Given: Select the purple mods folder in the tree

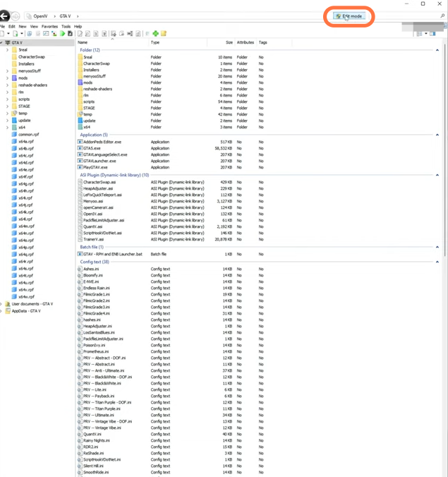Looking at the screenshot, I should 23,78.
